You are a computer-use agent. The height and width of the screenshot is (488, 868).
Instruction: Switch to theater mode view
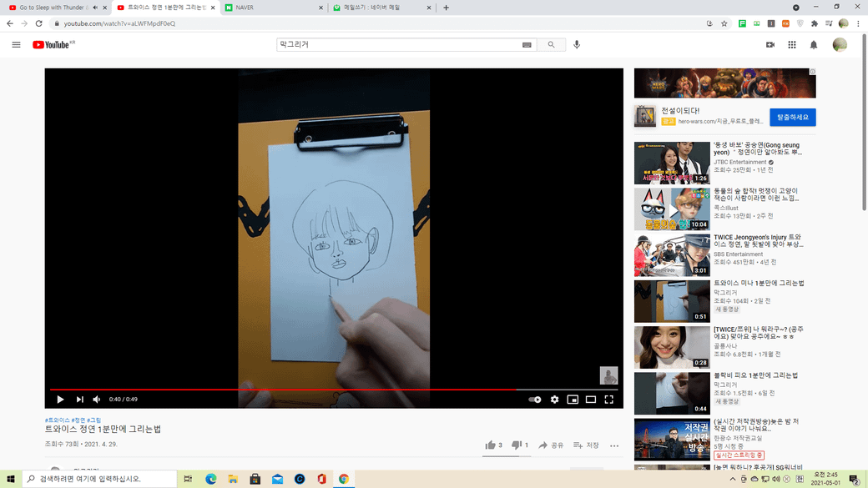(x=591, y=400)
